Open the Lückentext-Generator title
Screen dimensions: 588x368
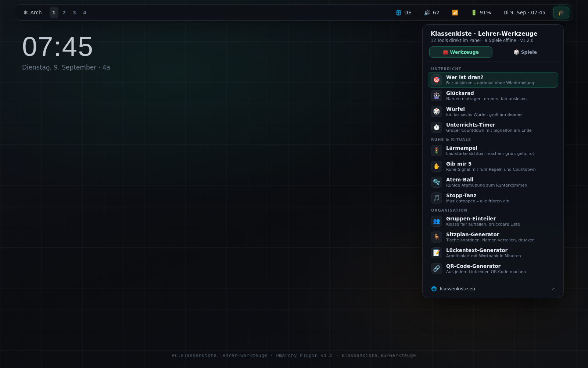477,250
